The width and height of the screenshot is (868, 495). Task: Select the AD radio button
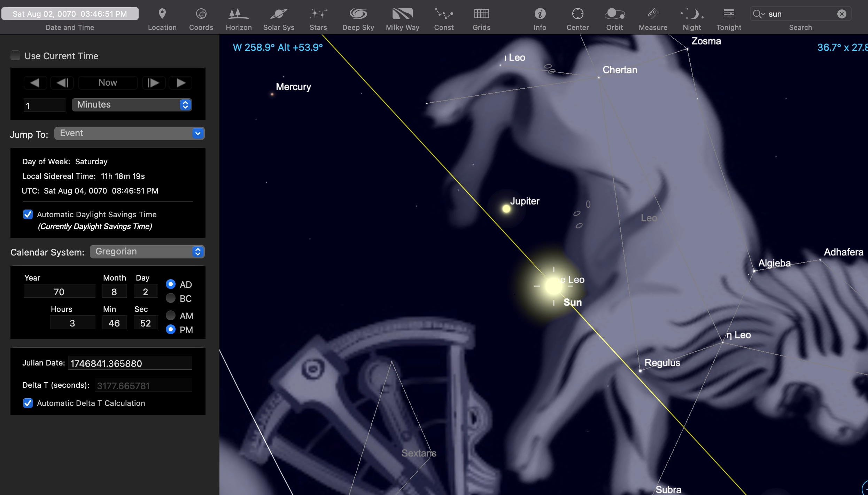point(171,284)
